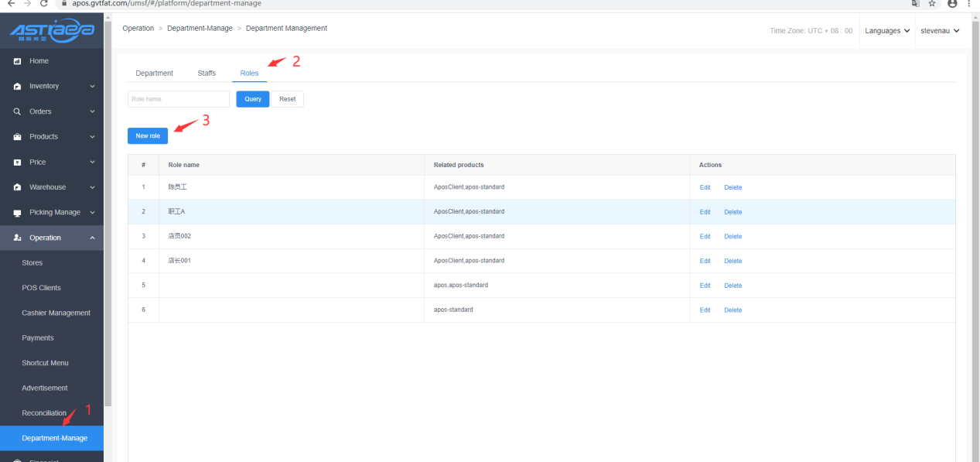Click the Inventory sidebar icon
The image size is (980, 462).
17,87
